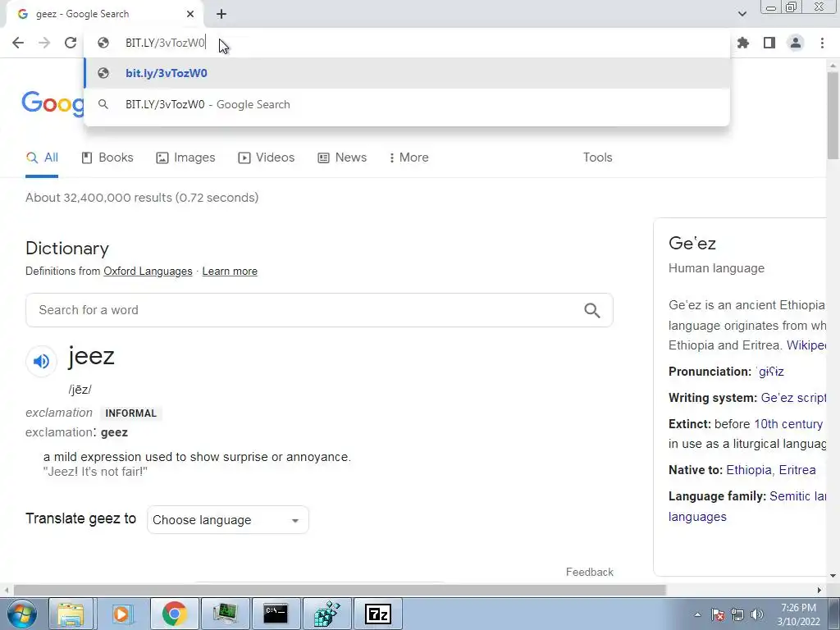Switch to the Videos results tab
Screen dimensions: 840x630
tap(267, 157)
